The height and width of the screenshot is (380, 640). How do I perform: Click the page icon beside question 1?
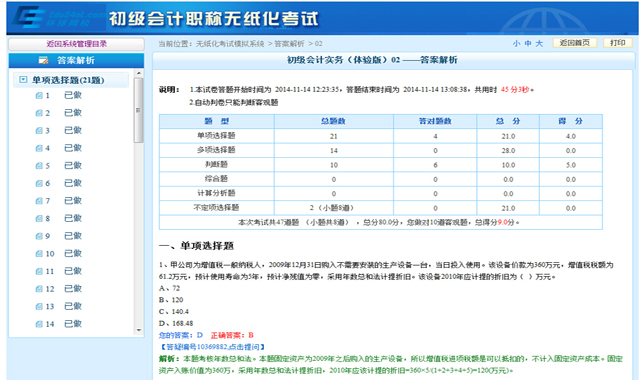[39, 96]
